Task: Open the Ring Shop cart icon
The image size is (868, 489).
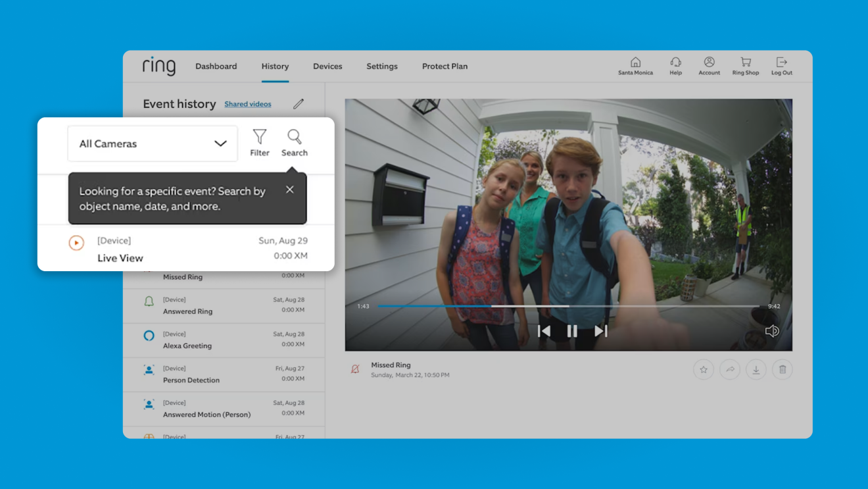Action: 745,63
